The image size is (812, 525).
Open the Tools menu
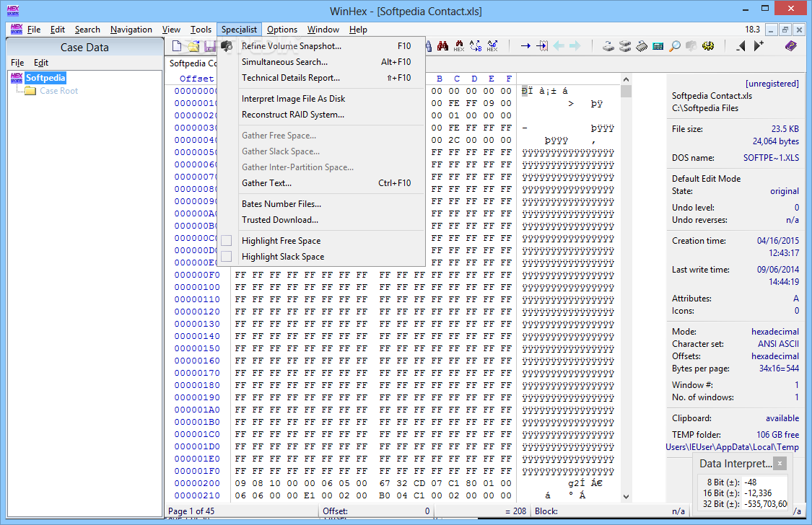tap(201, 30)
